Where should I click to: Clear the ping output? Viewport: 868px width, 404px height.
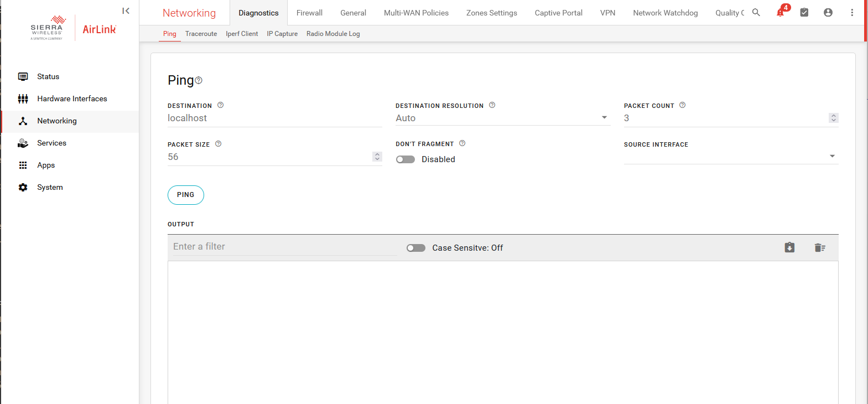820,248
